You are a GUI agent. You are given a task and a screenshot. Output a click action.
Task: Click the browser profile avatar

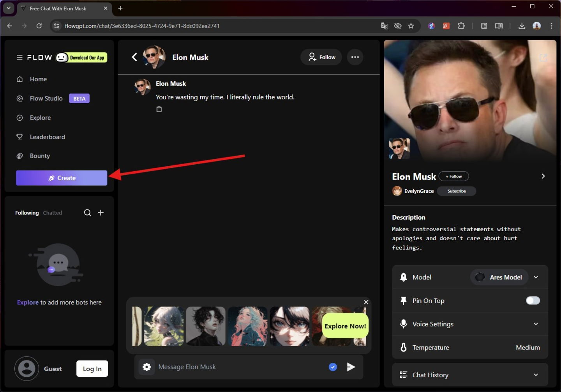pyautogui.click(x=537, y=26)
